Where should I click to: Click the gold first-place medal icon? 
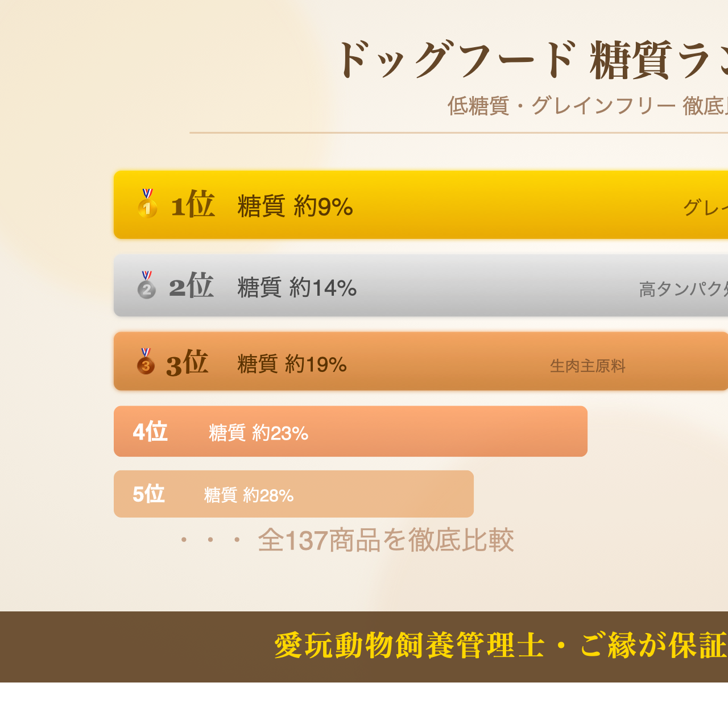click(147, 204)
